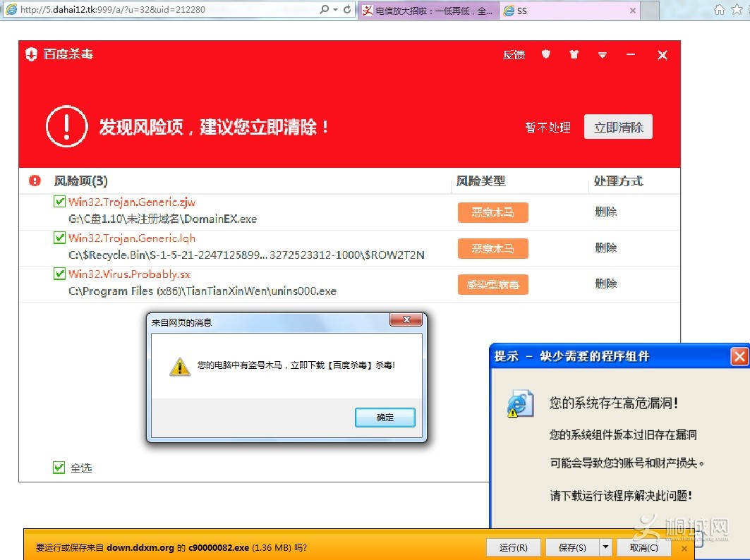Open the skin (shirt) icon in title bar
The height and width of the screenshot is (560, 750).
pyautogui.click(x=574, y=54)
